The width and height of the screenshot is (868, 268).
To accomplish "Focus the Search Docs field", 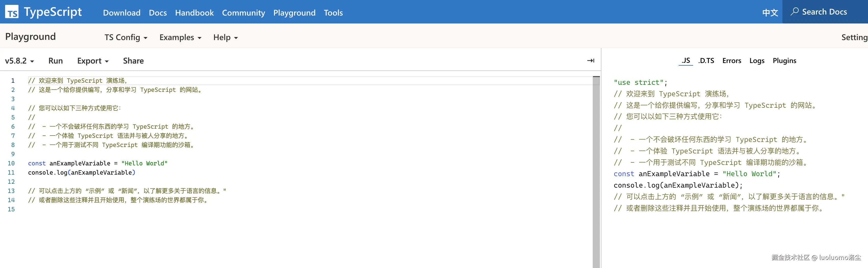I will [825, 12].
